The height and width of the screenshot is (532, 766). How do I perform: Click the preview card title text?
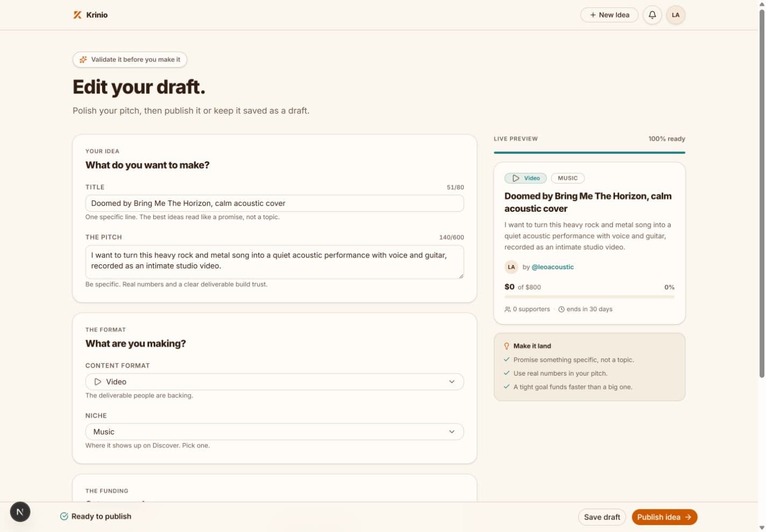[x=588, y=203]
